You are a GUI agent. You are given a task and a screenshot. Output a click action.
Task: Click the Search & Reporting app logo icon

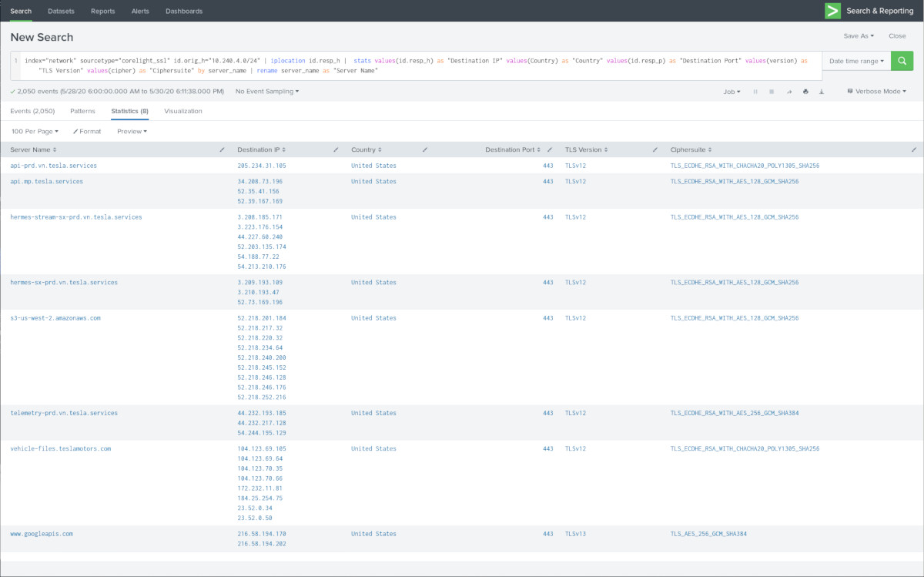[x=832, y=11]
